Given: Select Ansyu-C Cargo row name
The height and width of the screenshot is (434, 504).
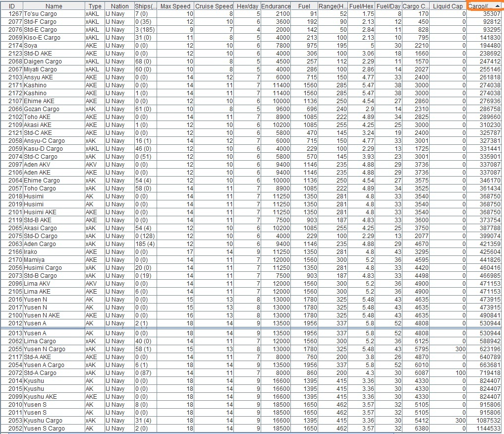Looking at the screenshot, I should (54, 141).
